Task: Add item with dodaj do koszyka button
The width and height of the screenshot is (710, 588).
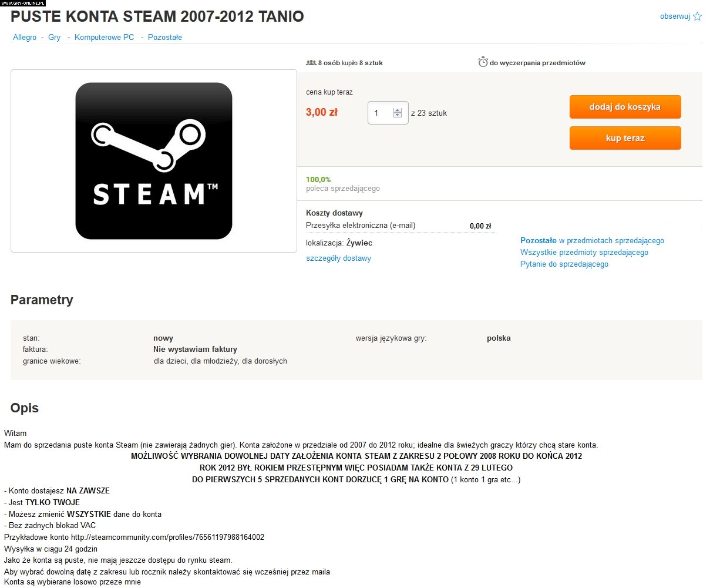Action: coord(625,107)
